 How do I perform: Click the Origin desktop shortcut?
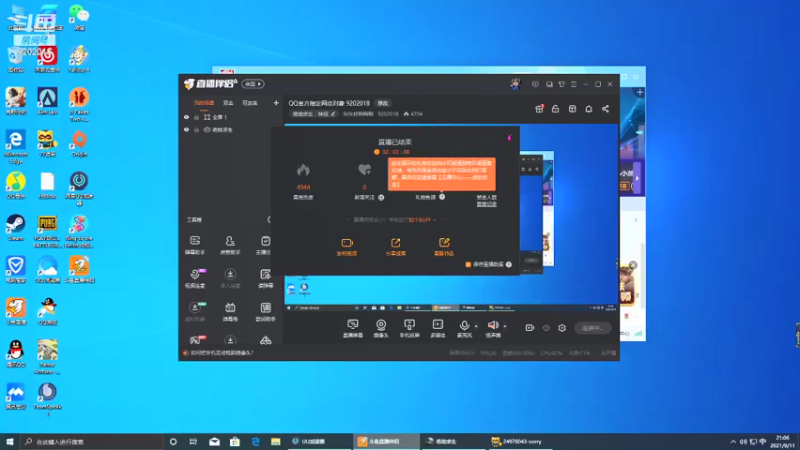(79, 143)
